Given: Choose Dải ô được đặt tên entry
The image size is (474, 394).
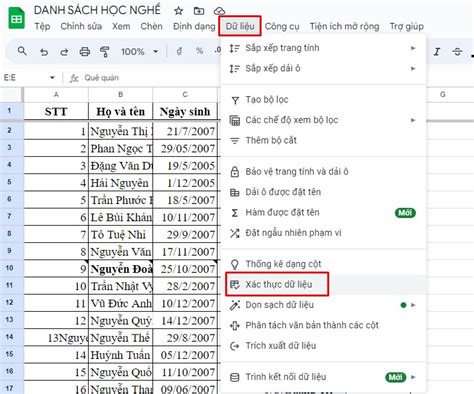Looking at the screenshot, I should point(323,192).
